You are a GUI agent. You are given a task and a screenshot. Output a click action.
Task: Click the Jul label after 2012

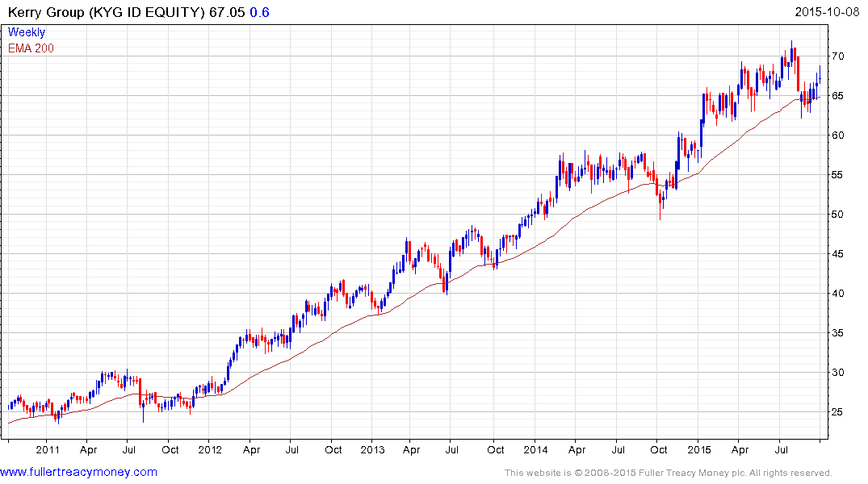[x=291, y=449]
